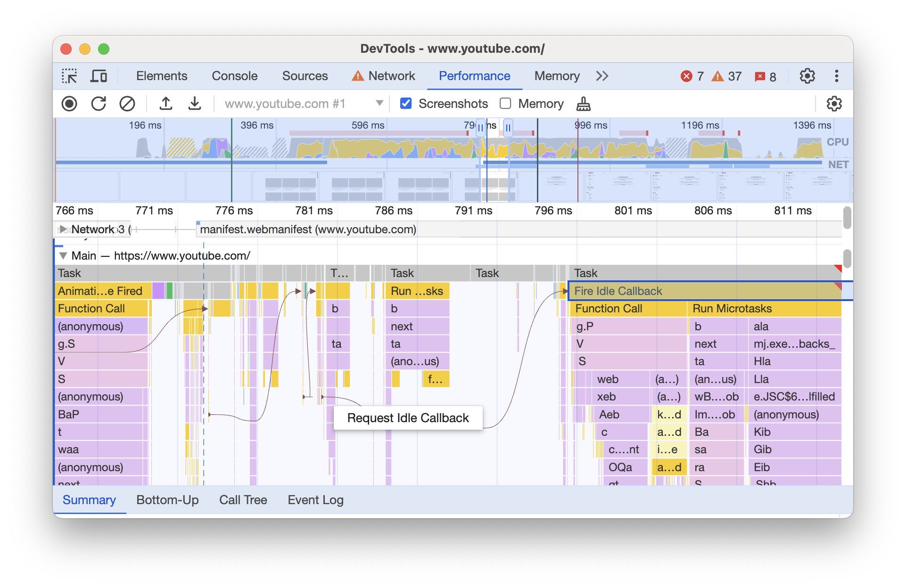This screenshot has width=906, height=588.
Task: Click the Download profile button
Action: pos(193,103)
